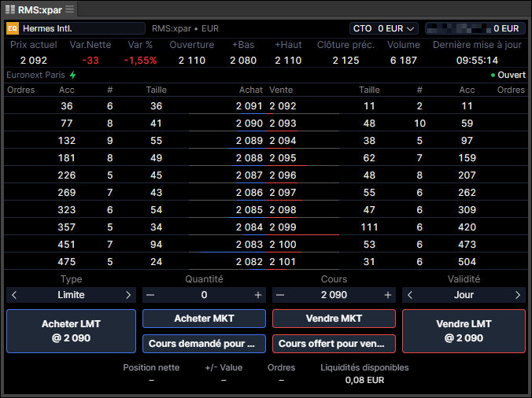Screen dimensions: 532x398
Task: Open the Jour validity selector
Action: pos(464,295)
